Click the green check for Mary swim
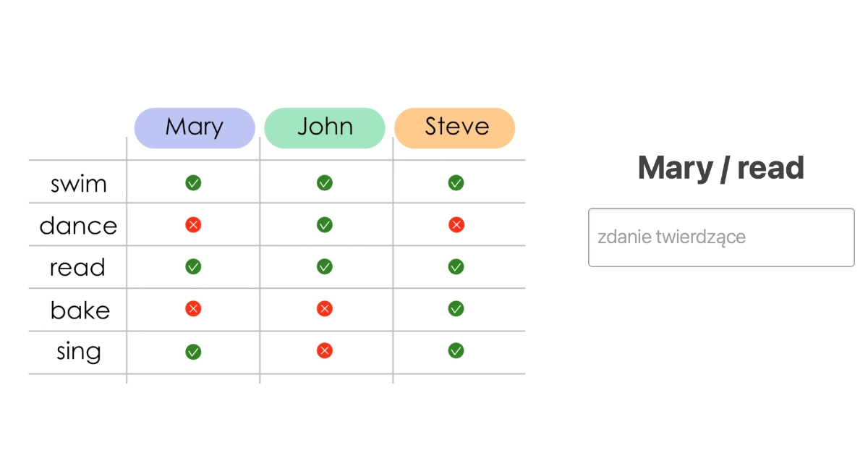This screenshot has width=868, height=456. [193, 183]
